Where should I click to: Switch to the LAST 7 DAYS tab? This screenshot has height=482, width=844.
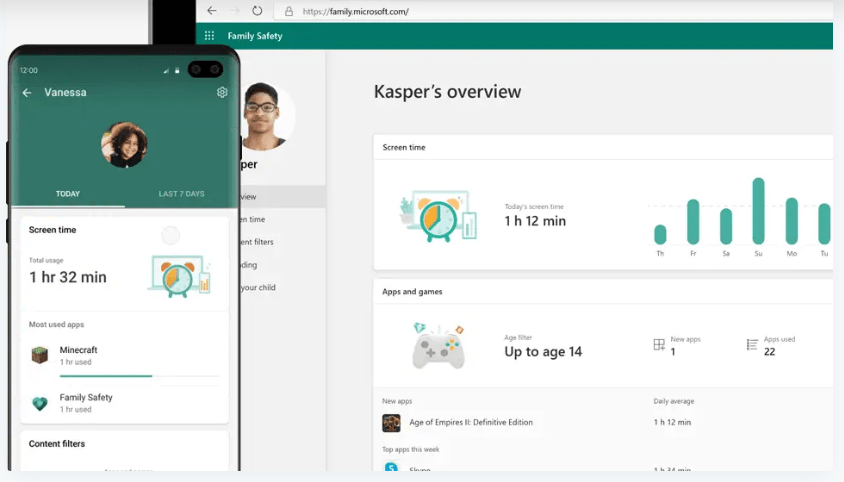point(181,194)
